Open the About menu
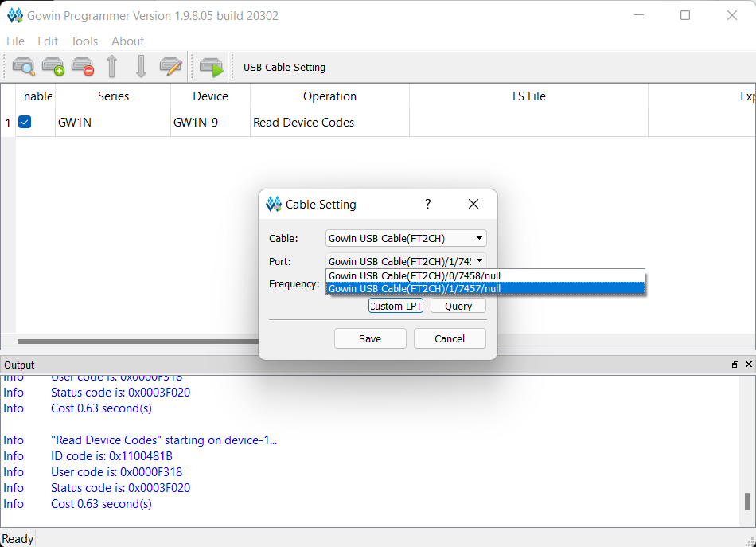The image size is (756, 547). coord(128,41)
